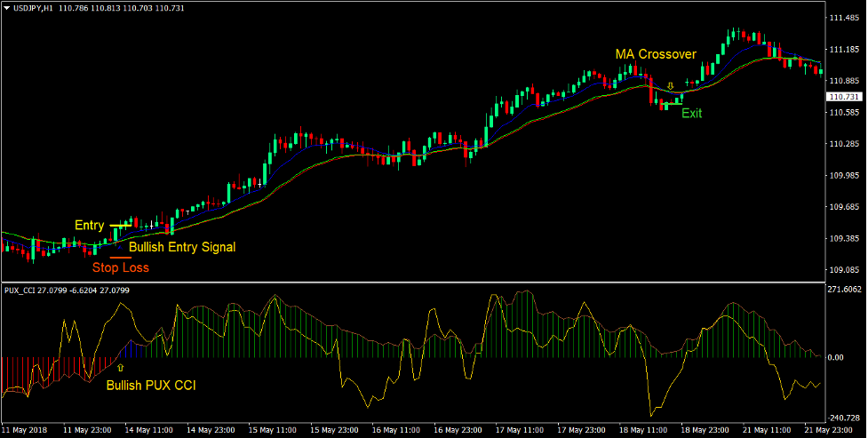
Task: Select the 110.731 closing price in the header
Action: [x=170, y=8]
